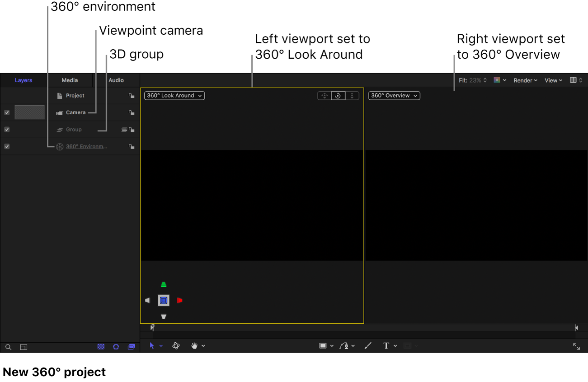588x382 pixels.
Task: Select the Project row in Layers list
Action: [75, 96]
